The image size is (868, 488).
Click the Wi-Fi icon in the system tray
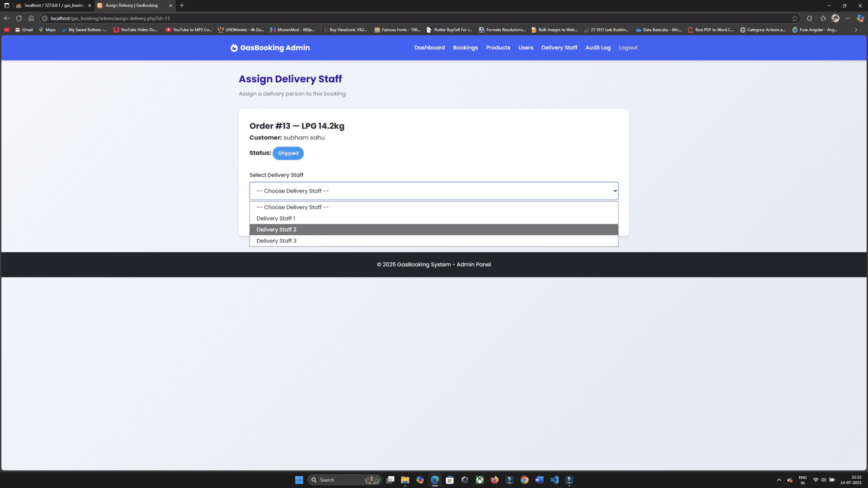[x=816, y=479]
